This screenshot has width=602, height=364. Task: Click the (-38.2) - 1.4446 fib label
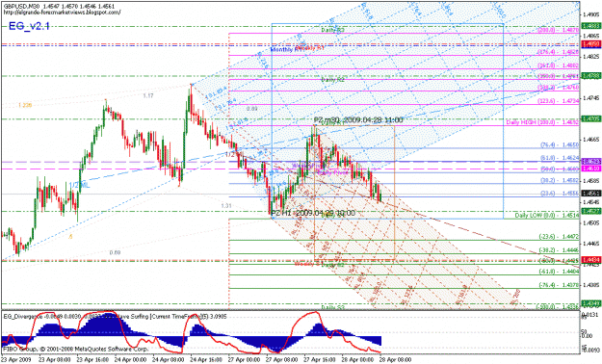[x=559, y=250]
